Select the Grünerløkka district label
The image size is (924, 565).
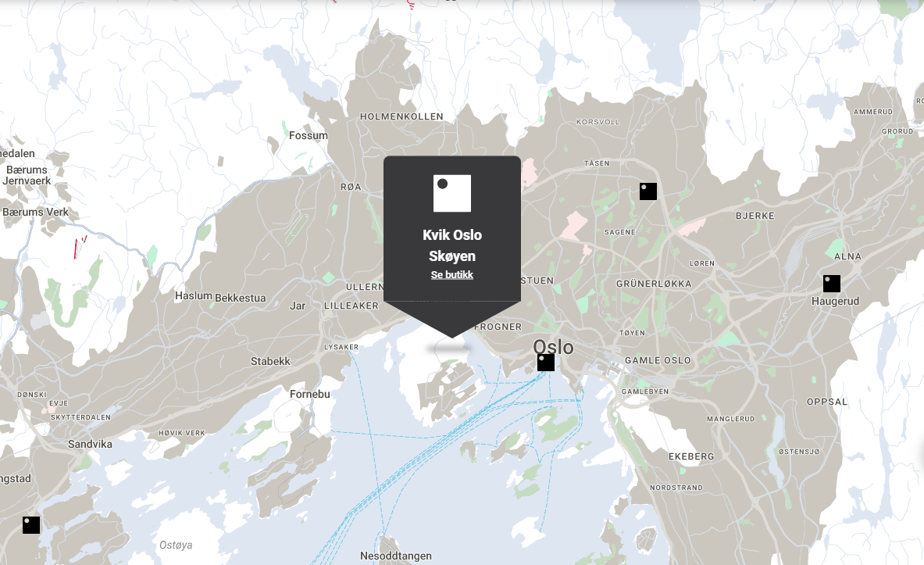point(654,284)
